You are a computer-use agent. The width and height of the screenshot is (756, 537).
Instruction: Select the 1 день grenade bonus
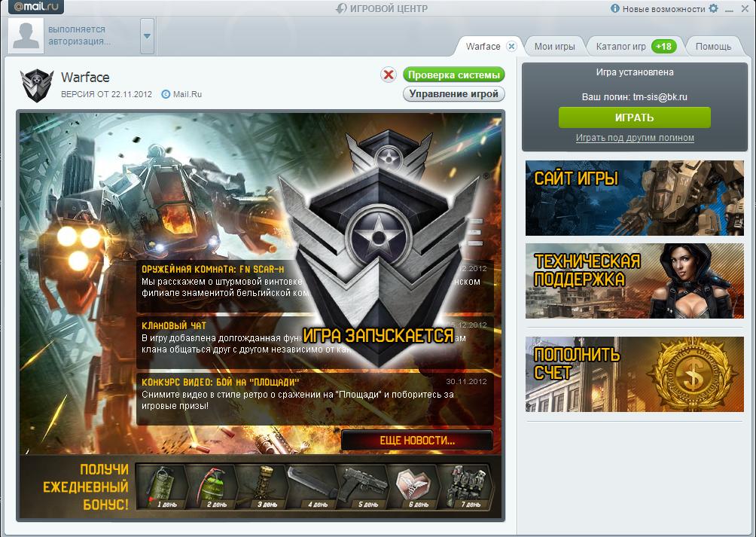pos(163,487)
